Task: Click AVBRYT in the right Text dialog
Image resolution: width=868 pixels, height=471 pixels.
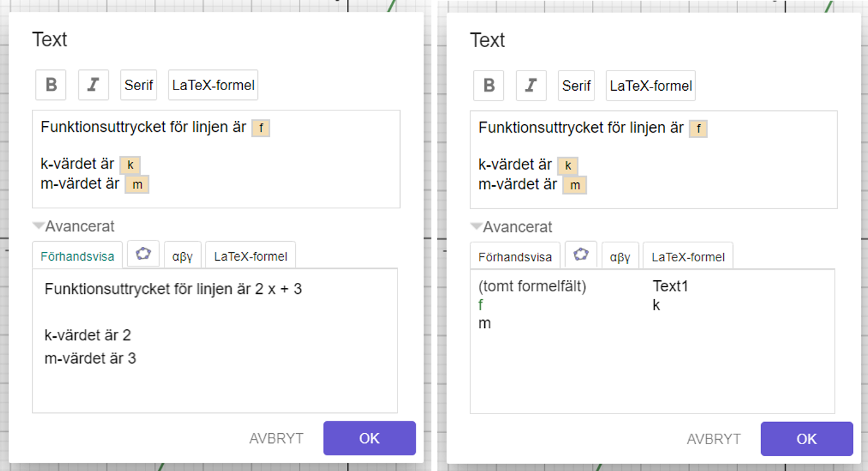Action: (714, 439)
